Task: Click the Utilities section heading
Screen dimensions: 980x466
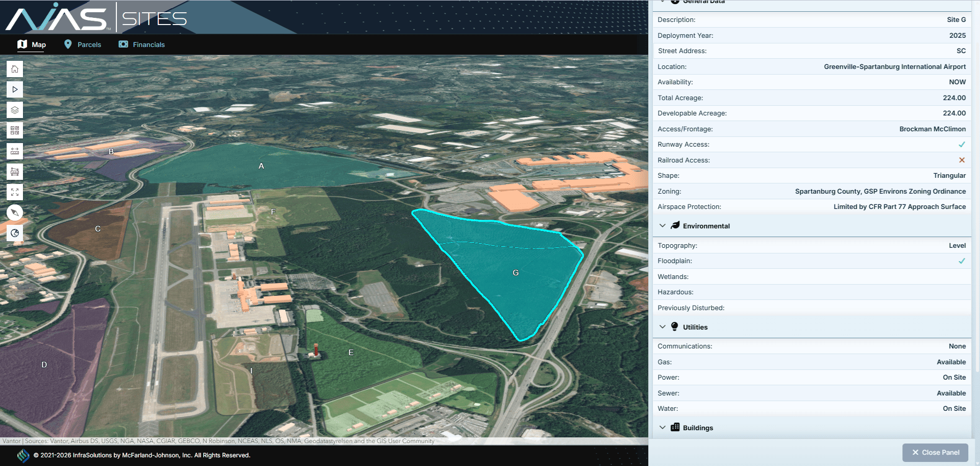Action: [x=695, y=327]
